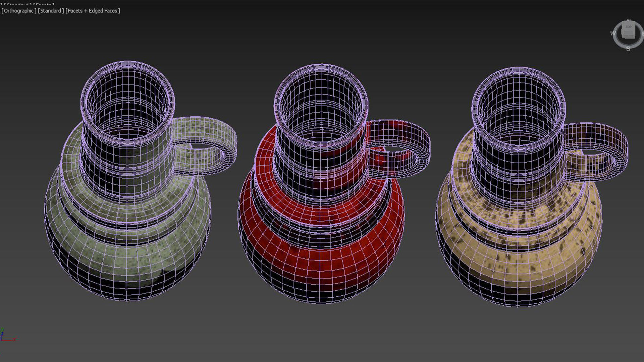Image resolution: width=644 pixels, height=362 pixels.
Task: Click the W marker on ViewCube compass
Action: click(613, 33)
